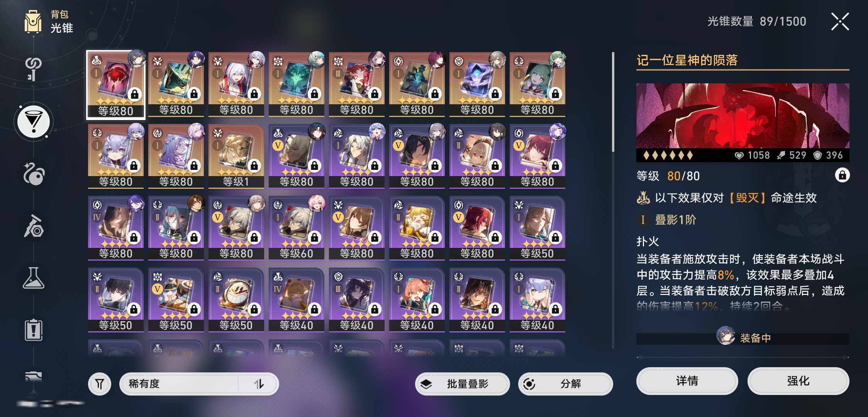Click the backpack icon at top left

coord(33,22)
